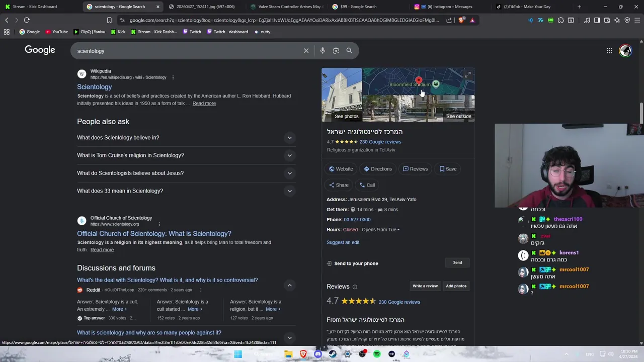Open the browser extensions puzzle icon
The height and width of the screenshot is (362, 644).
coord(561,20)
